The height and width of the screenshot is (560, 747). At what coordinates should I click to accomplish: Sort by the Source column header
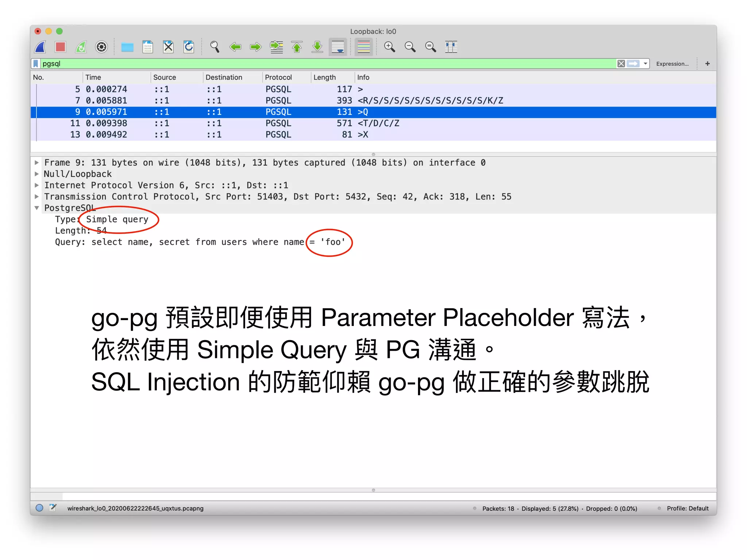pos(177,77)
